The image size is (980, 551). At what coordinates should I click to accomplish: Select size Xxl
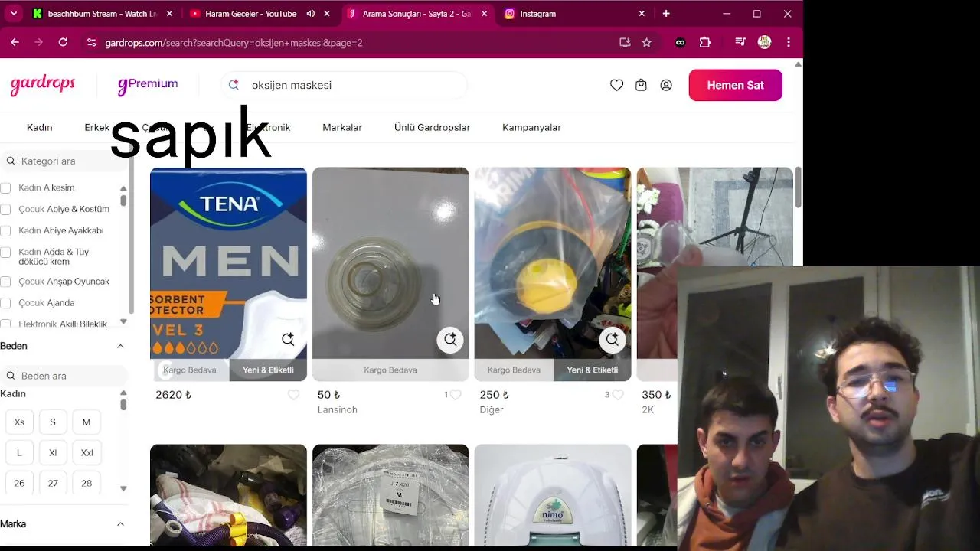coord(87,453)
